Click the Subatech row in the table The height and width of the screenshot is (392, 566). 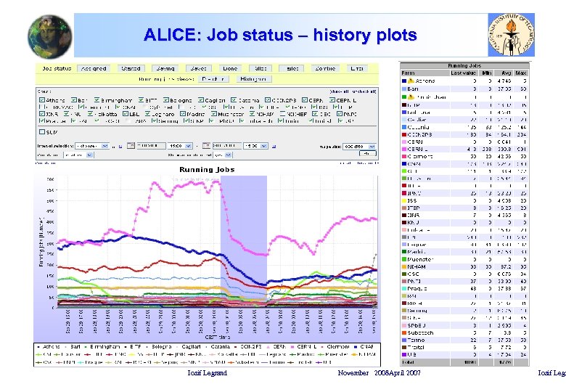pyautogui.click(x=464, y=332)
